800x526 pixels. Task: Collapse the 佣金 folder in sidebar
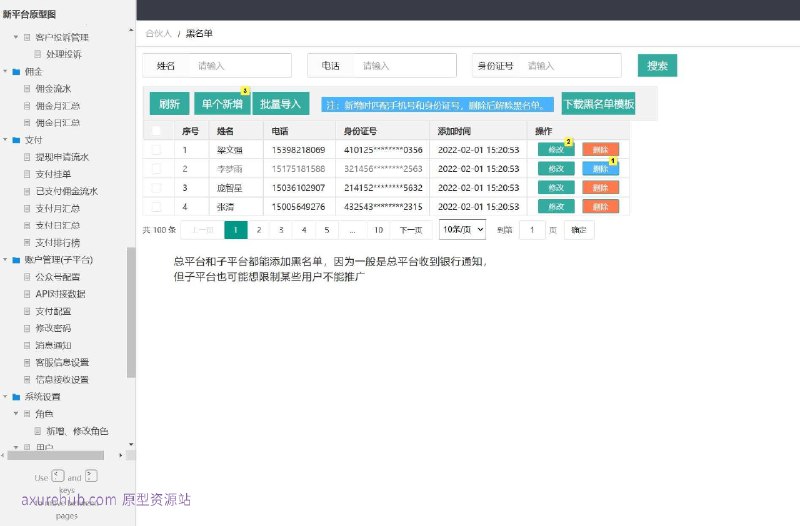6,71
